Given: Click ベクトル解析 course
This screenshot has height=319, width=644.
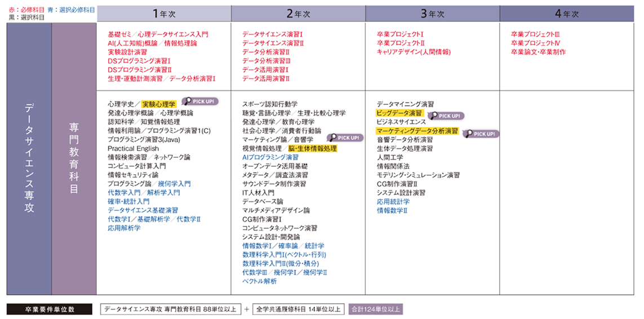Looking at the screenshot, I should 259,281.
